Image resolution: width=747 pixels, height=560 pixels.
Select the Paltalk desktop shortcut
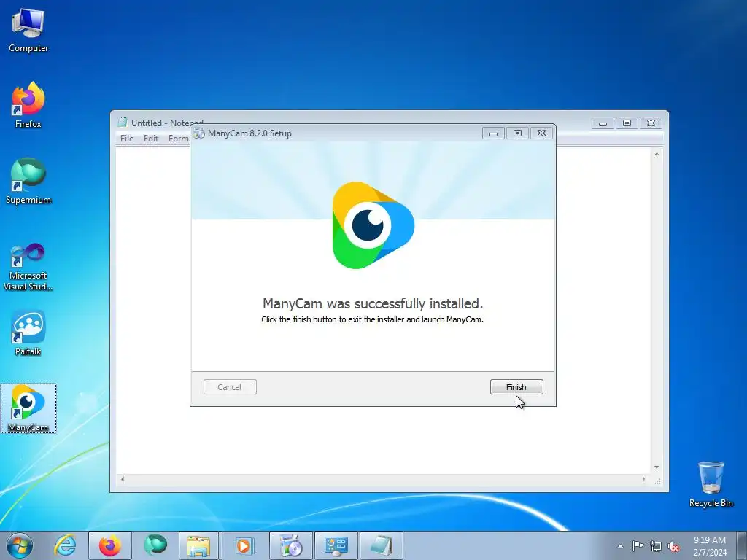coord(28,332)
